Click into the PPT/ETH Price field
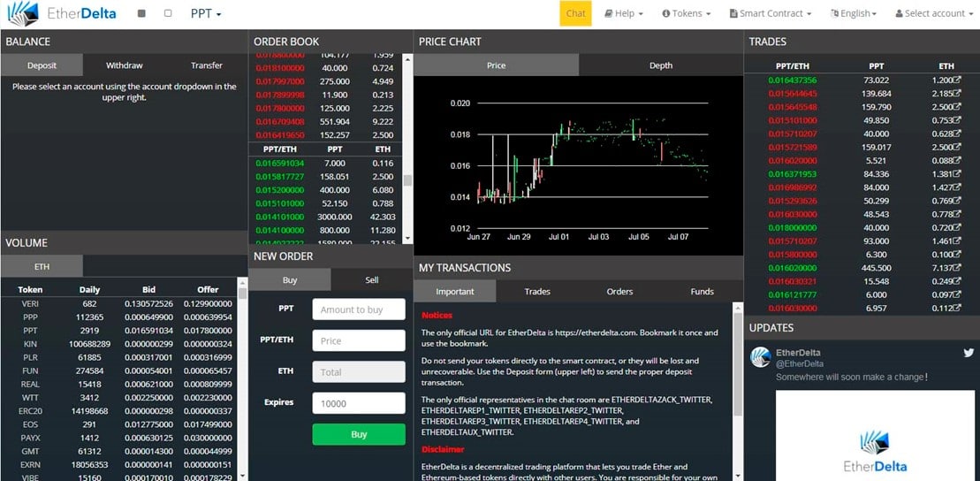 (x=359, y=340)
